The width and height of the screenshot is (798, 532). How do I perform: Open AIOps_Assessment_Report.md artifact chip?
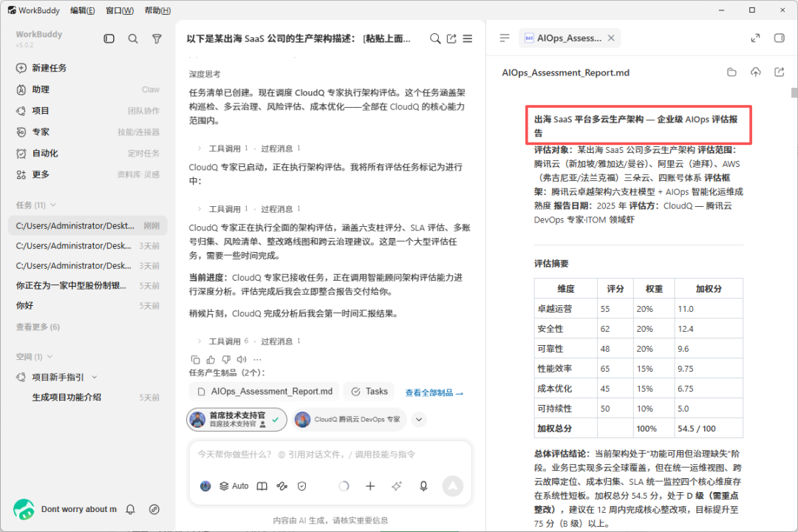click(x=265, y=392)
